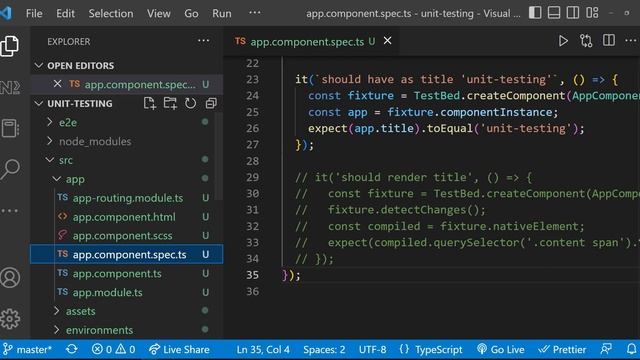Open changes compare icon in editor toolbar
The width and height of the screenshot is (640, 360).
click(x=586, y=41)
